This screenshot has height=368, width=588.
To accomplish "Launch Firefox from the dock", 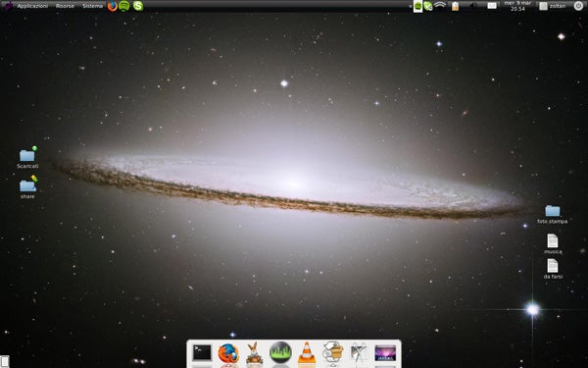I will [228, 353].
